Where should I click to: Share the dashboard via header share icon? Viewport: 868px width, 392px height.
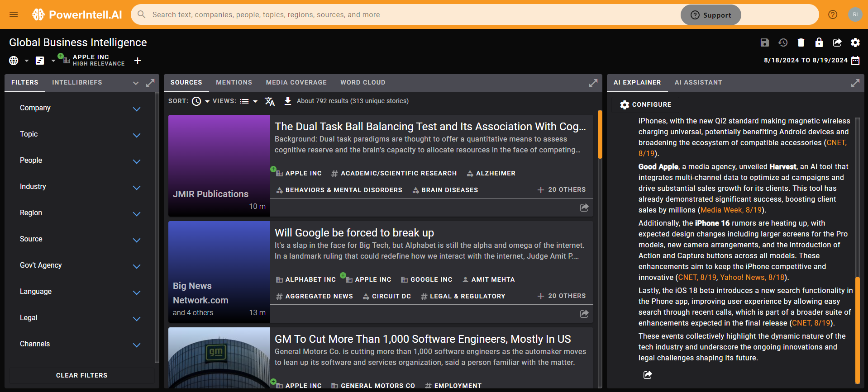(837, 43)
